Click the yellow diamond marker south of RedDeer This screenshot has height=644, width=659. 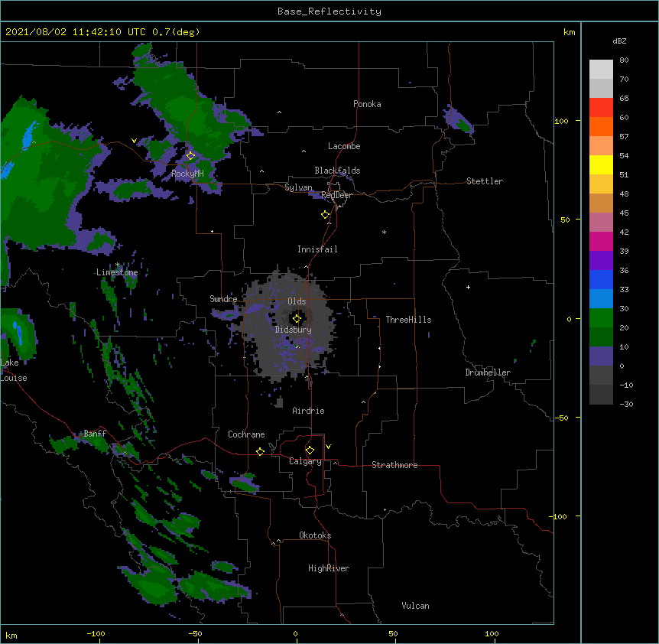325,215
